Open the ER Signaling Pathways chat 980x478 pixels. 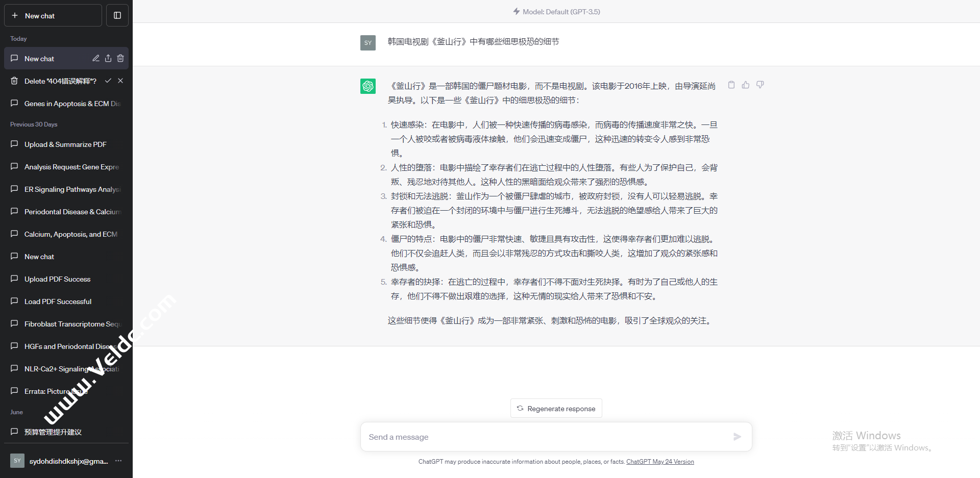tap(71, 189)
